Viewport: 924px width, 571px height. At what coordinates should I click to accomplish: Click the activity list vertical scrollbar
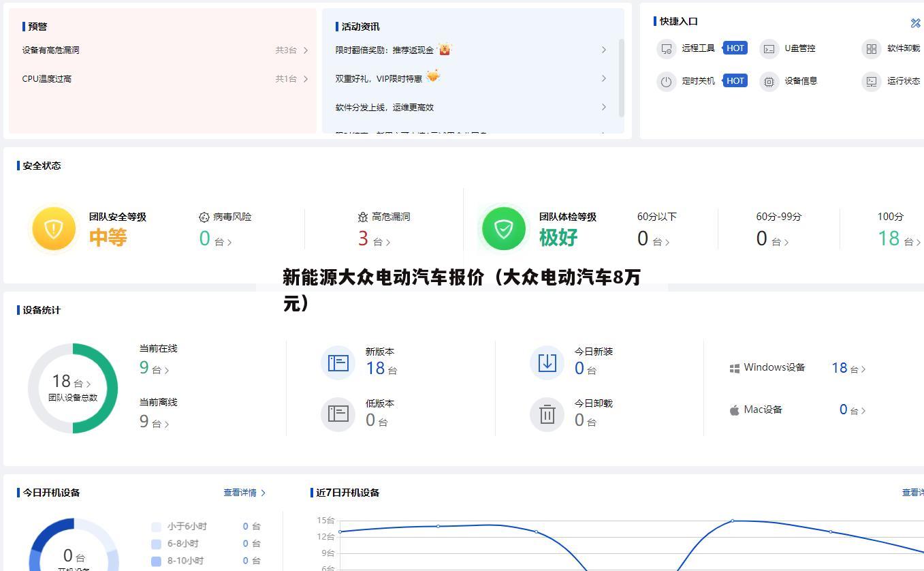pyautogui.click(x=621, y=77)
